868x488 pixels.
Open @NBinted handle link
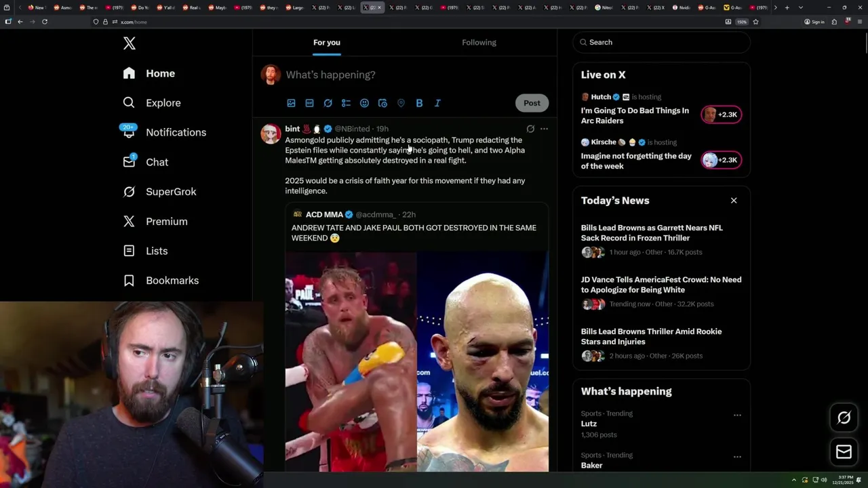point(352,129)
